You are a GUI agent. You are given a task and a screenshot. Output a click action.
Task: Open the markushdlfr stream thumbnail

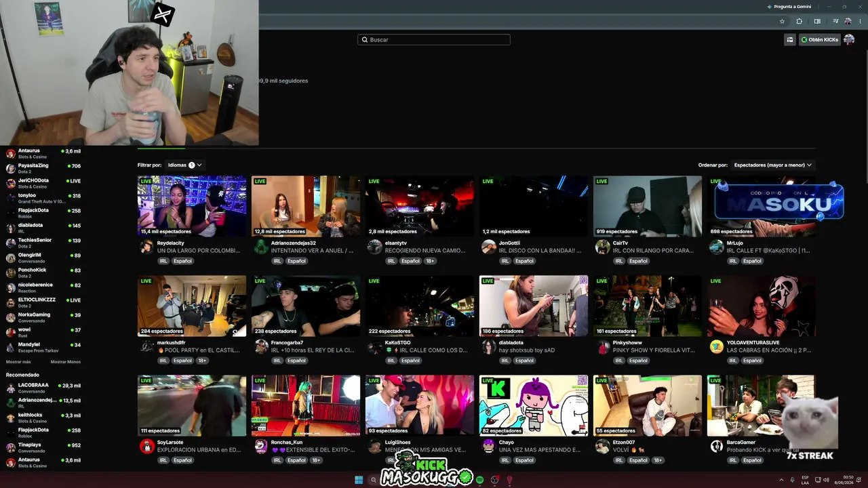click(192, 306)
